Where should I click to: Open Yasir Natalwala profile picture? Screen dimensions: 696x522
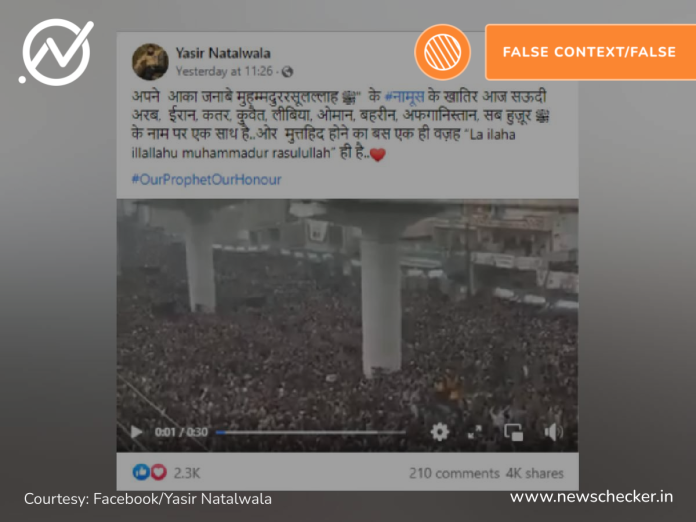(150, 62)
